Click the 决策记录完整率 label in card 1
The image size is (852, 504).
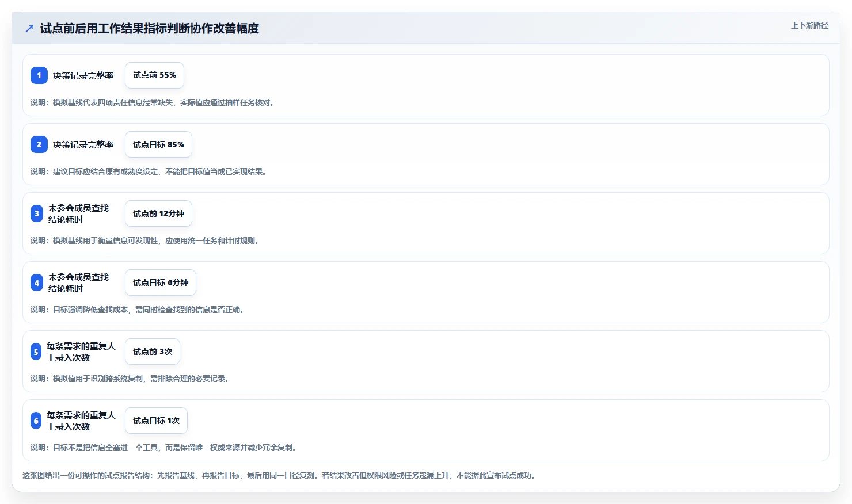click(83, 75)
